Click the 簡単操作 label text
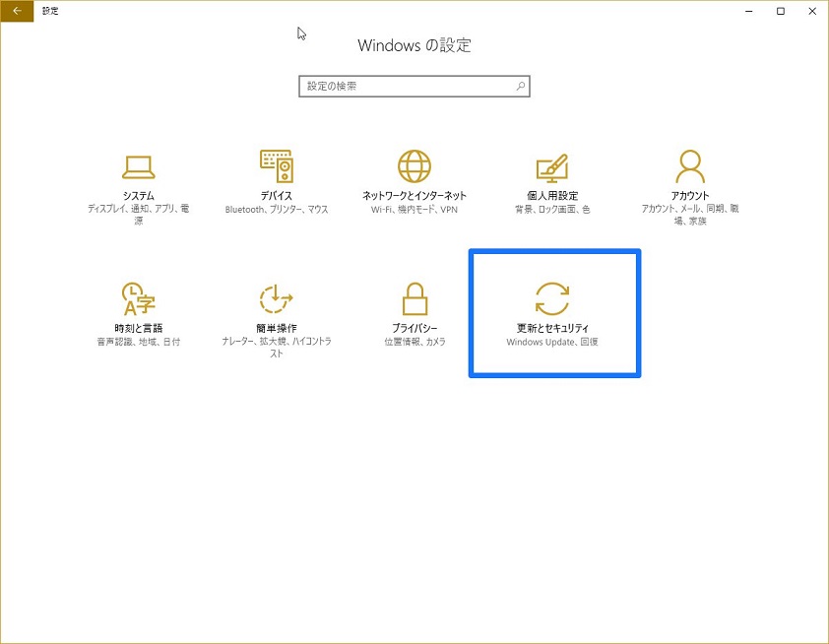This screenshot has height=644, width=829. [277, 328]
